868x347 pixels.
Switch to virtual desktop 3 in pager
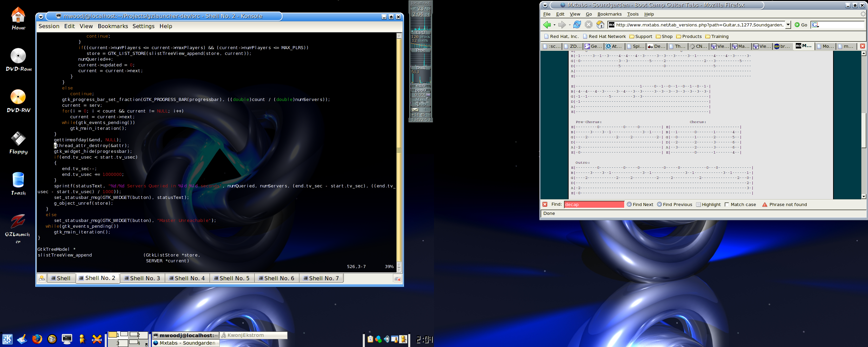pos(117,343)
